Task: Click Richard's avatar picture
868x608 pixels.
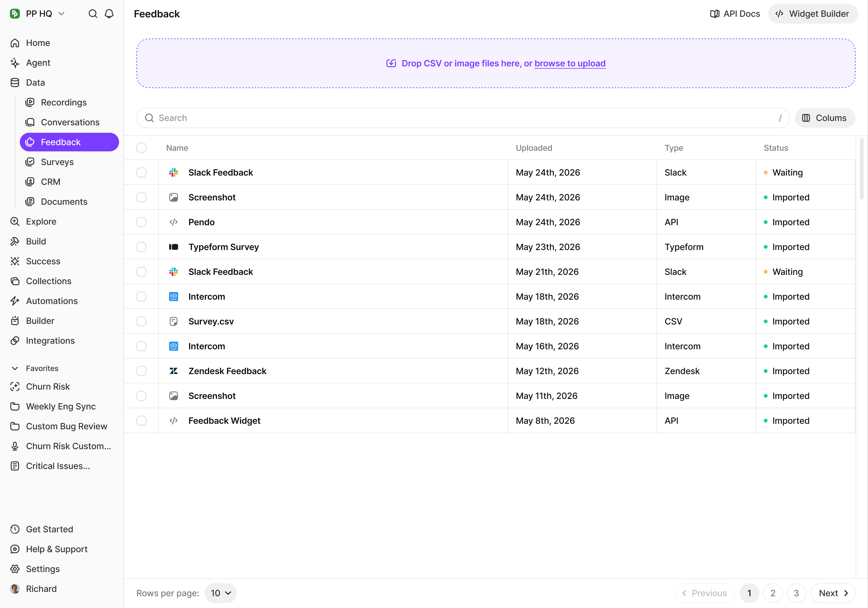Action: [15, 589]
